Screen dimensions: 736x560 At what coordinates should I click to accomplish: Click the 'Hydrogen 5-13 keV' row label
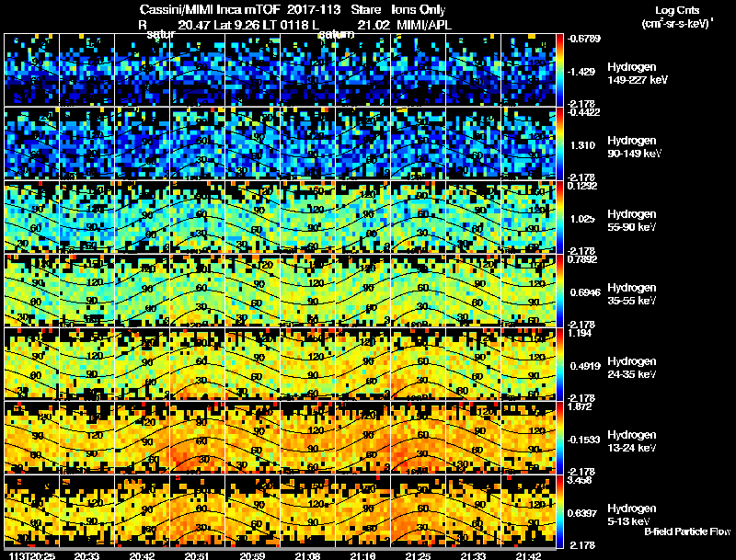point(632,515)
